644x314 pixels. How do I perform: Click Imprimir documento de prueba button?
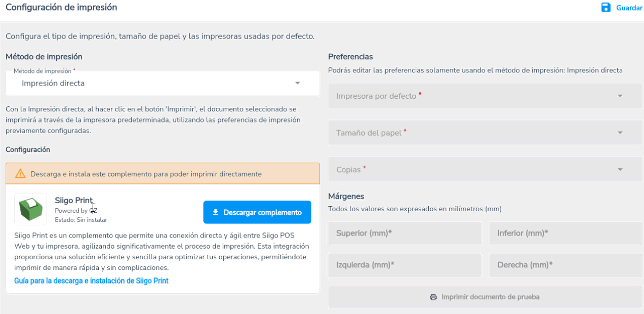click(485, 297)
